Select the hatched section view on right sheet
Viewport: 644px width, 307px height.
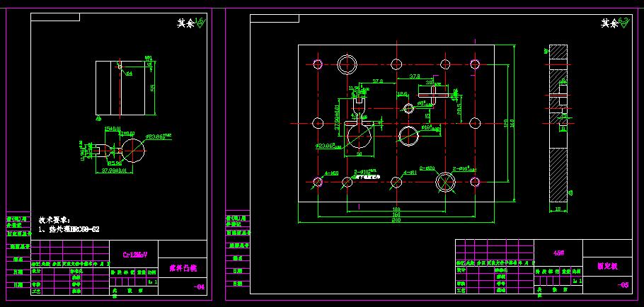pos(558,123)
